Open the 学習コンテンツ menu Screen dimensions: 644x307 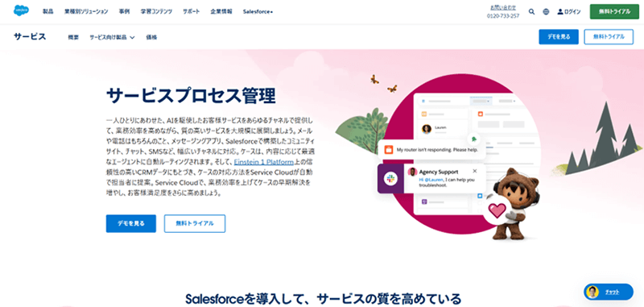156,12
